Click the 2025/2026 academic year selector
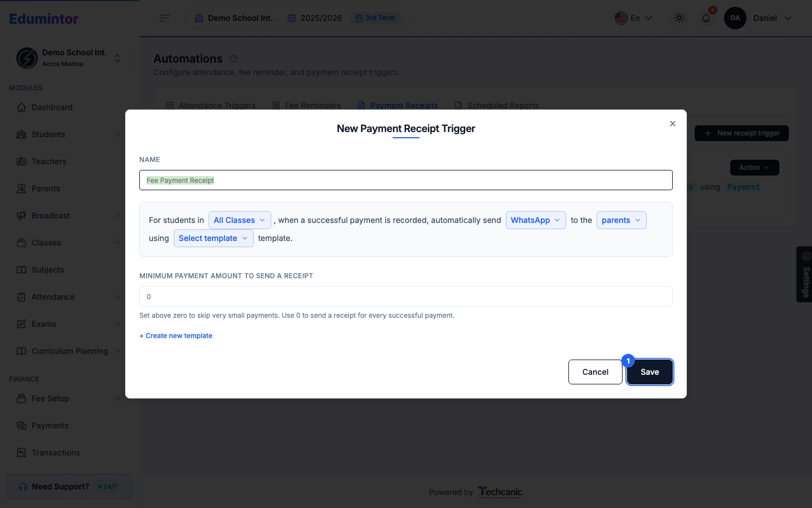This screenshot has width=812, height=508. pyautogui.click(x=315, y=18)
